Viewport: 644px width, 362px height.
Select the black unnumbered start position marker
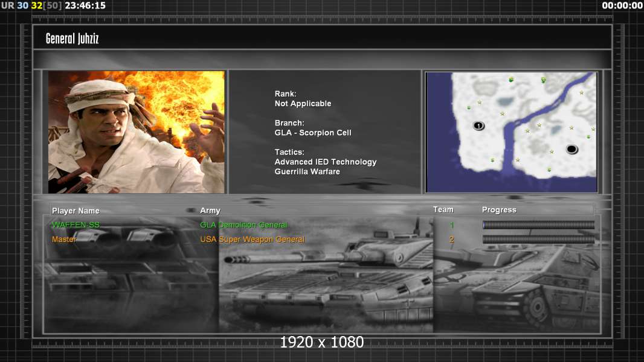572,149
